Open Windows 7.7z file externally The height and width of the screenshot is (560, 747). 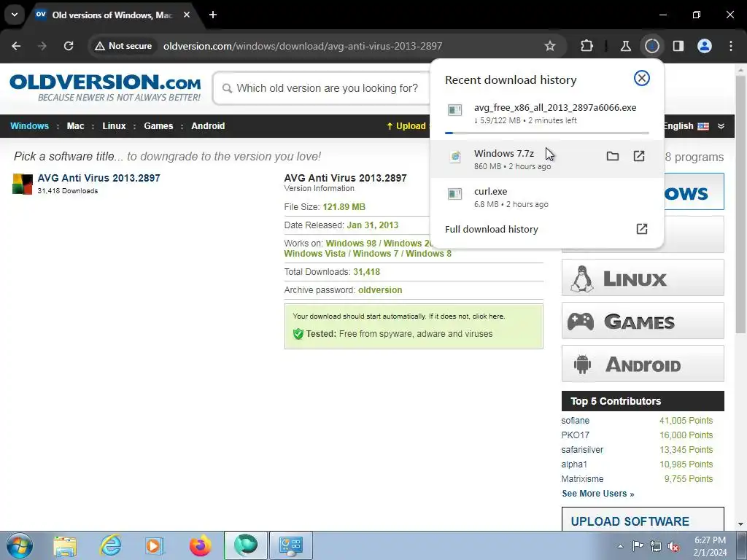point(639,156)
